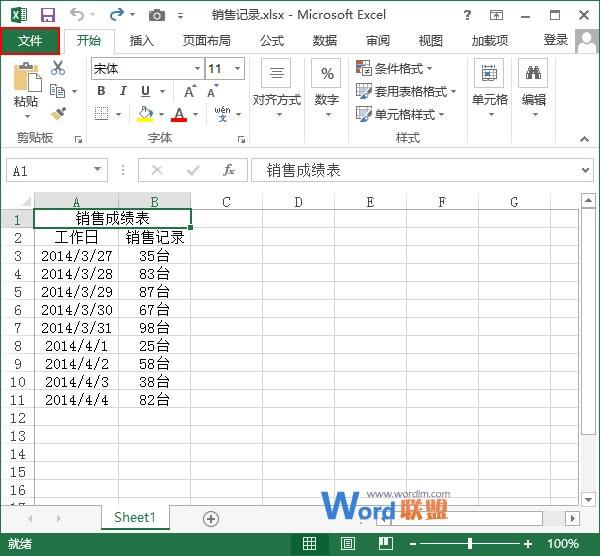Viewport: 600px width, 556px height.
Task: Click the wén phonetic guide icon
Action: (222, 114)
